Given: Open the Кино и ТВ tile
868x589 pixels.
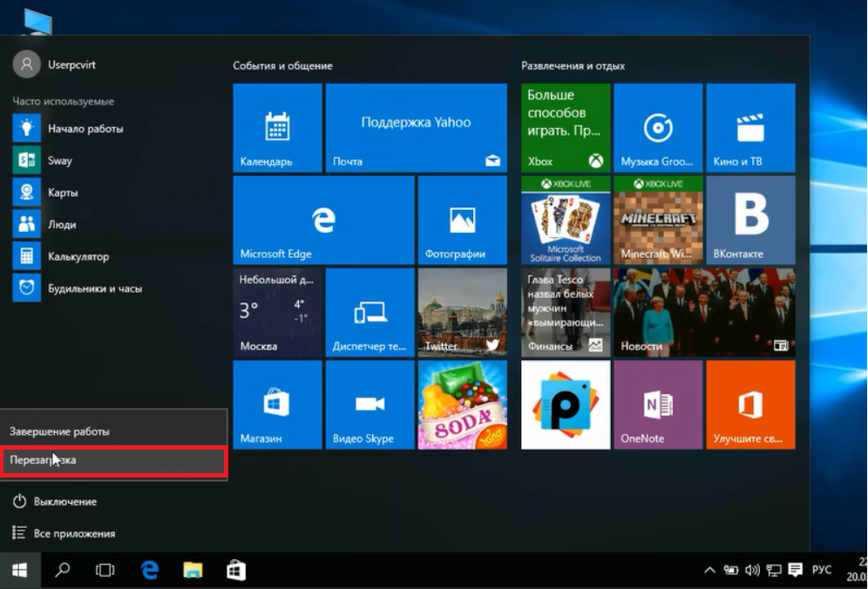Looking at the screenshot, I should (x=750, y=128).
